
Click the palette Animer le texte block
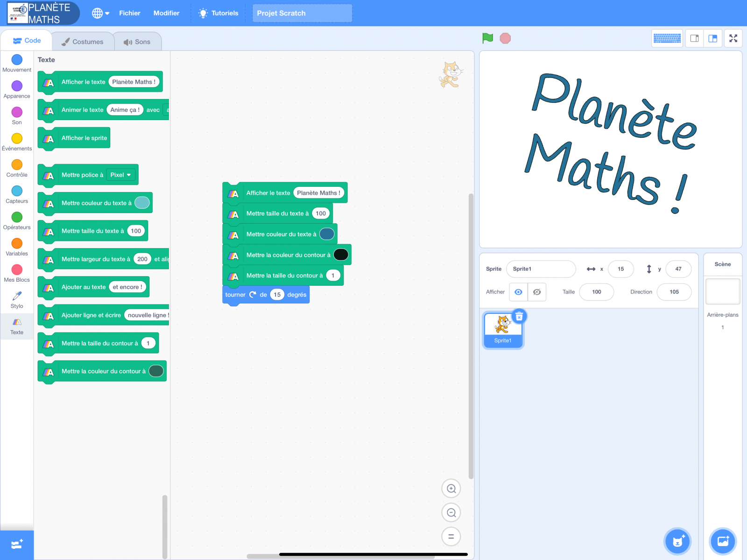pos(103,110)
